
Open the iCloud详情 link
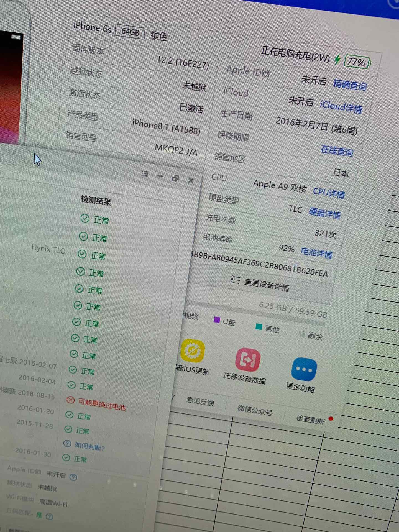(x=341, y=106)
